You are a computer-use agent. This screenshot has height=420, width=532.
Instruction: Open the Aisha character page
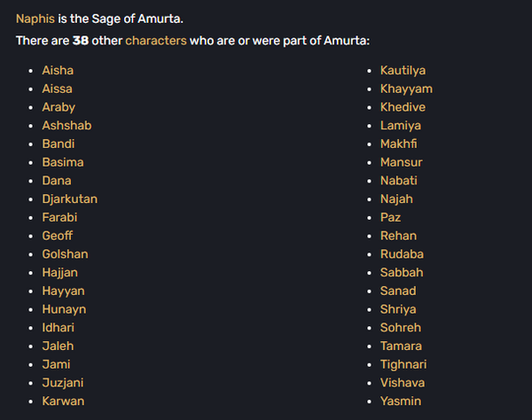[x=58, y=70]
